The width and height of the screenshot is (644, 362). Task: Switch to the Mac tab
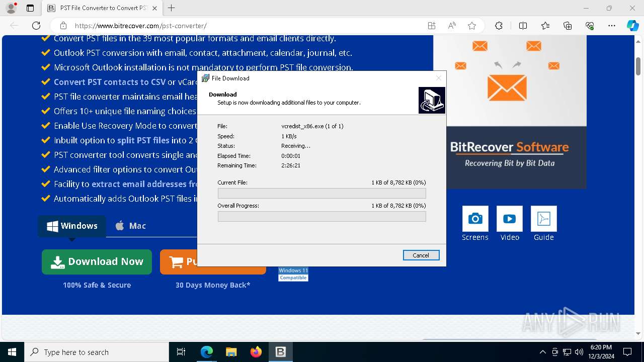130,226
